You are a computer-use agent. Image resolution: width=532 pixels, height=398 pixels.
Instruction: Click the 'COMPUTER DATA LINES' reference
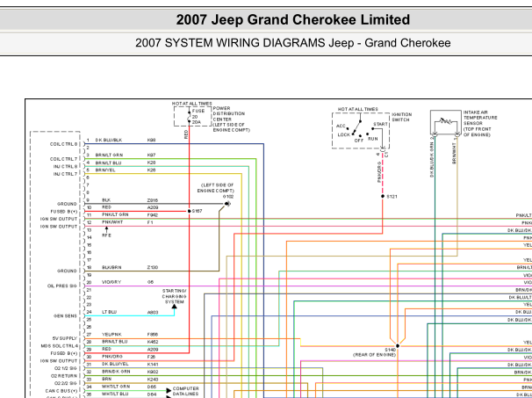pos(185,391)
